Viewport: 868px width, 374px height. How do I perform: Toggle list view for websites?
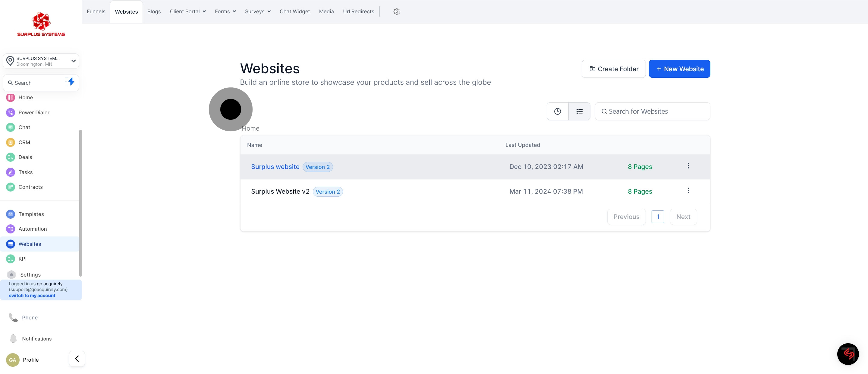[579, 111]
